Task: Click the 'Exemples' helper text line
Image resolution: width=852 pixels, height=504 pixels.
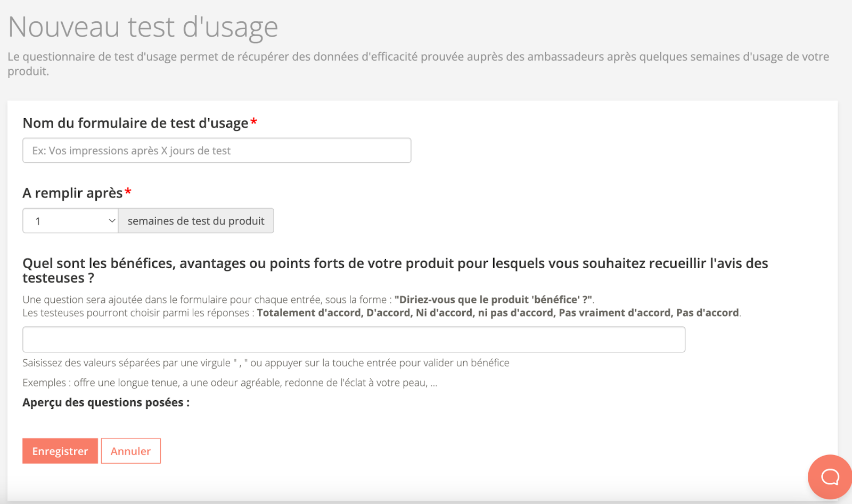Action: (230, 383)
